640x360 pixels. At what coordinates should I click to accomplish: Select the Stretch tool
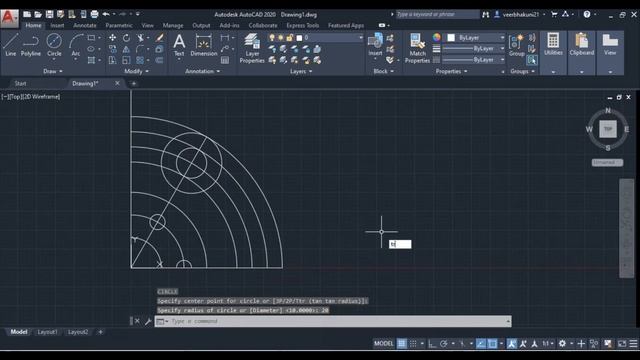[x=112, y=60]
